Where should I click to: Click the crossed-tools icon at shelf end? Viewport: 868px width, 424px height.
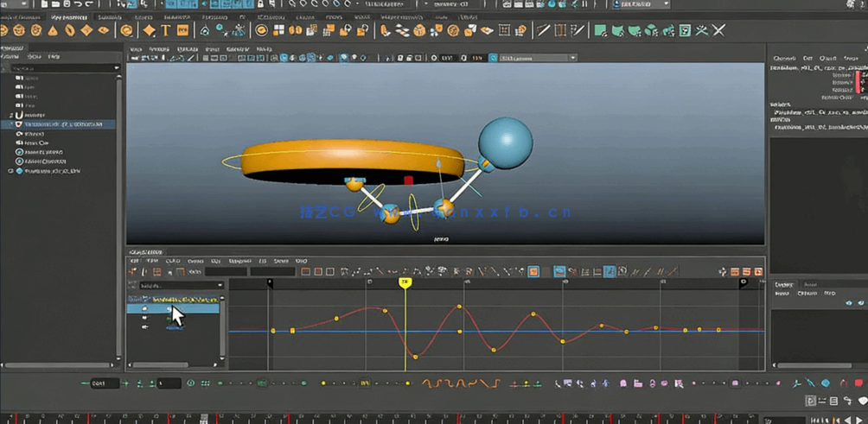click(718, 30)
